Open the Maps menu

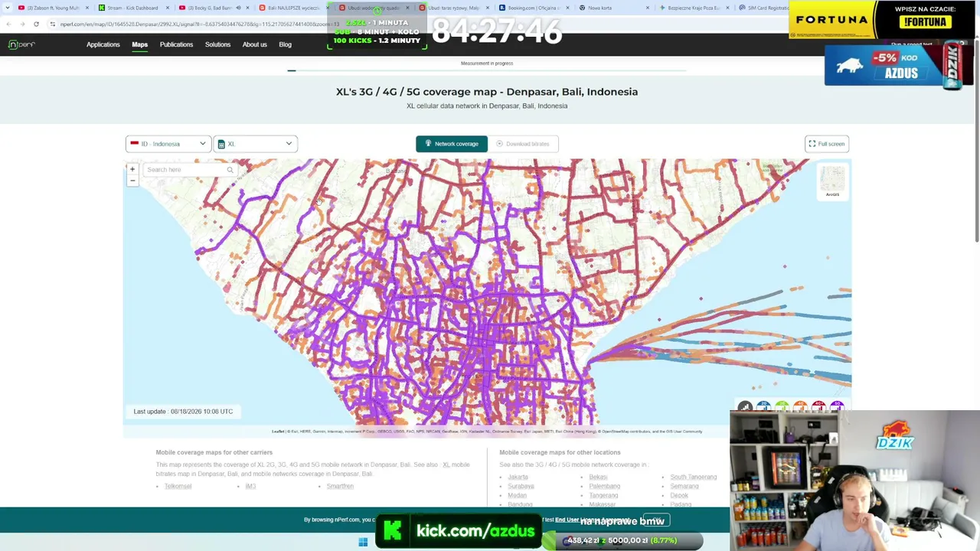pos(139,44)
